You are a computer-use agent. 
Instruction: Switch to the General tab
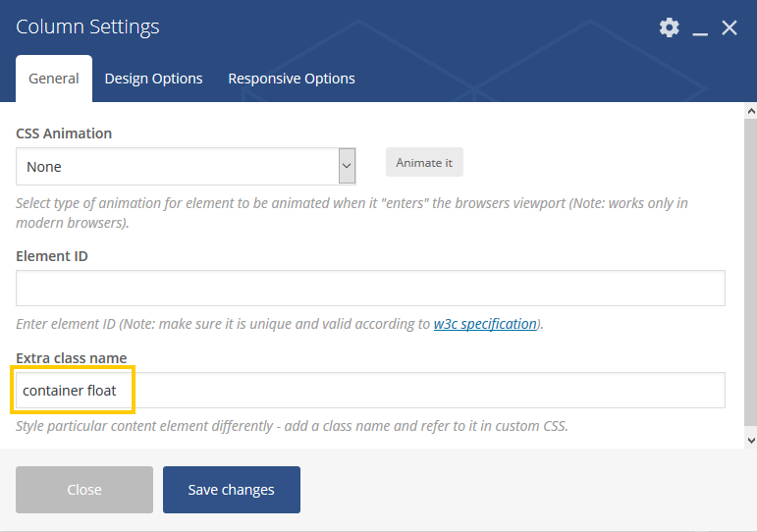[54, 79]
